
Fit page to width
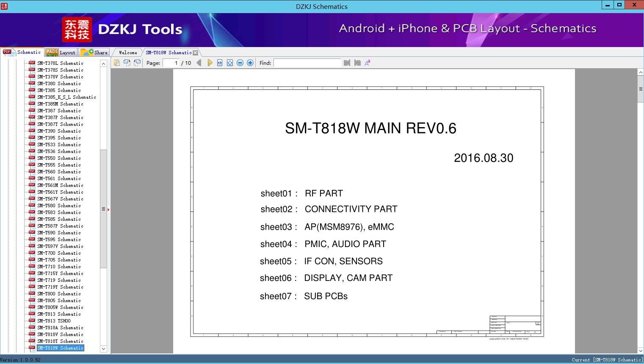[x=220, y=63]
